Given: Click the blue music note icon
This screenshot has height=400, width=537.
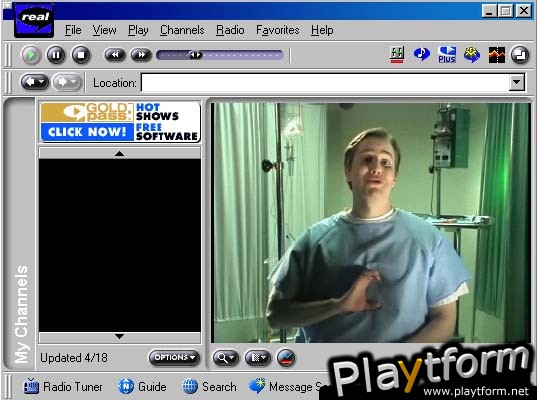Looking at the screenshot, I should point(422,54).
